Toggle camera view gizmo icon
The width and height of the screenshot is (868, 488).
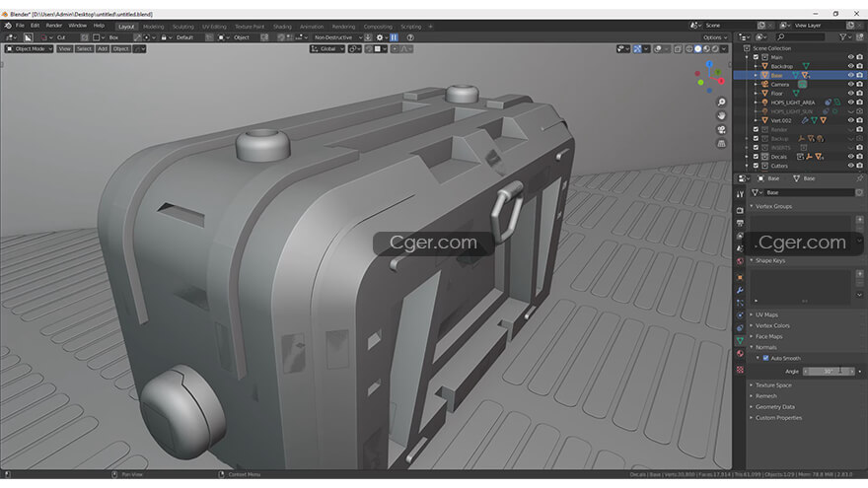[721, 130]
